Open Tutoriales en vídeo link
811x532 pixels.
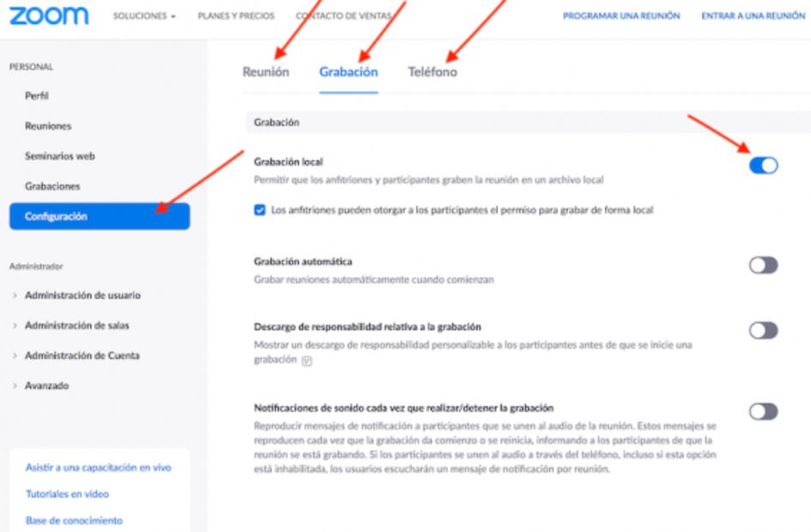point(67,493)
